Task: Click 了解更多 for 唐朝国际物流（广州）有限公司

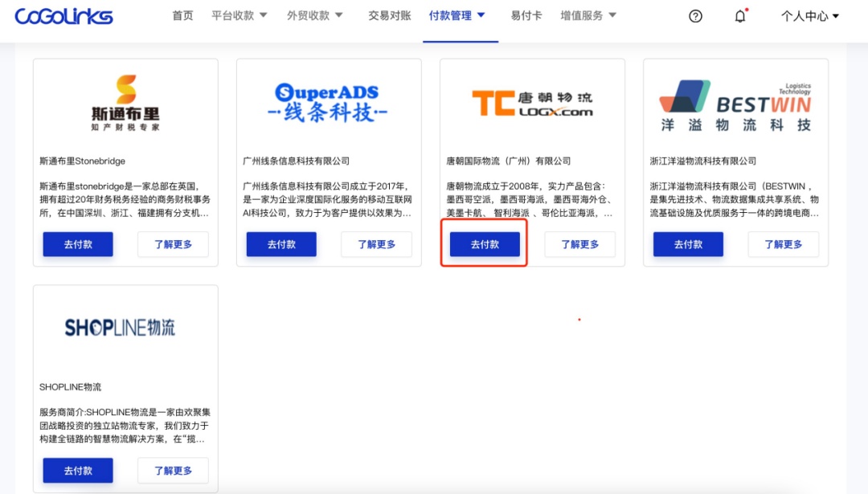Action: pyautogui.click(x=580, y=244)
